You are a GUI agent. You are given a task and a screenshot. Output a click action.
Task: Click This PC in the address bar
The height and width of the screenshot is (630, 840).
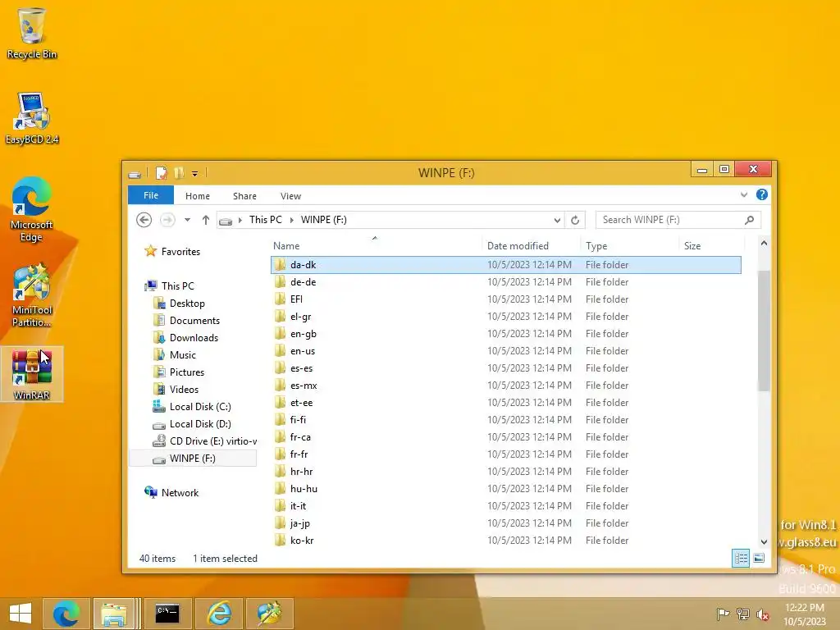point(266,220)
